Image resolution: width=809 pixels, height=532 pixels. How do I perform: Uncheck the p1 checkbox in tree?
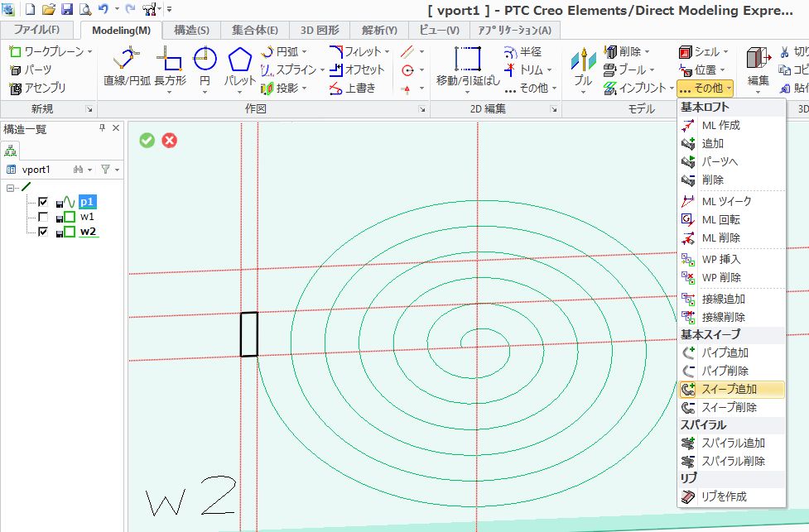(43, 202)
